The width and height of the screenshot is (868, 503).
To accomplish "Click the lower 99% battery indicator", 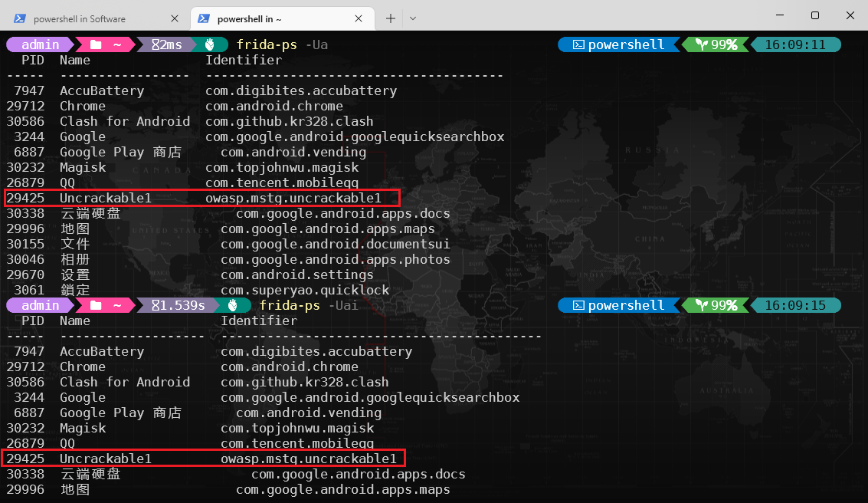I will click(716, 305).
